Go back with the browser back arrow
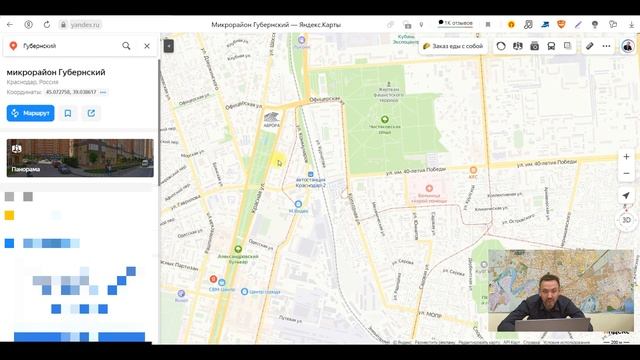The image size is (640, 360). coord(10,24)
